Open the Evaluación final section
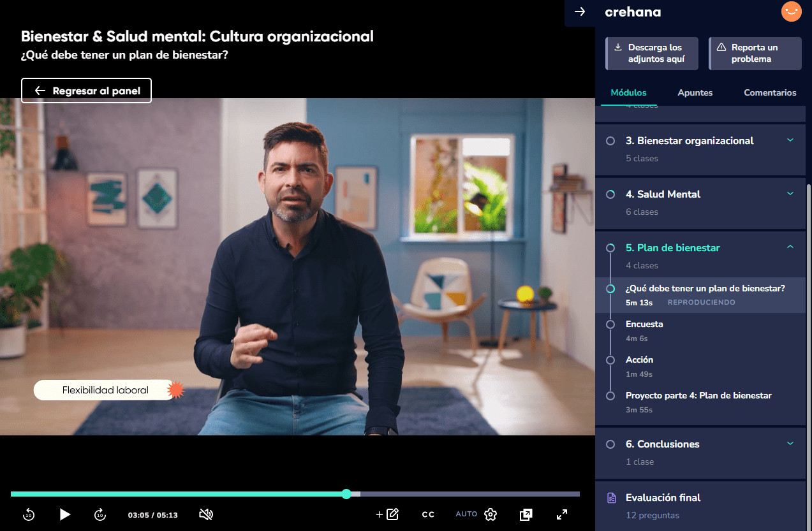The height and width of the screenshot is (531, 812). pyautogui.click(x=664, y=497)
